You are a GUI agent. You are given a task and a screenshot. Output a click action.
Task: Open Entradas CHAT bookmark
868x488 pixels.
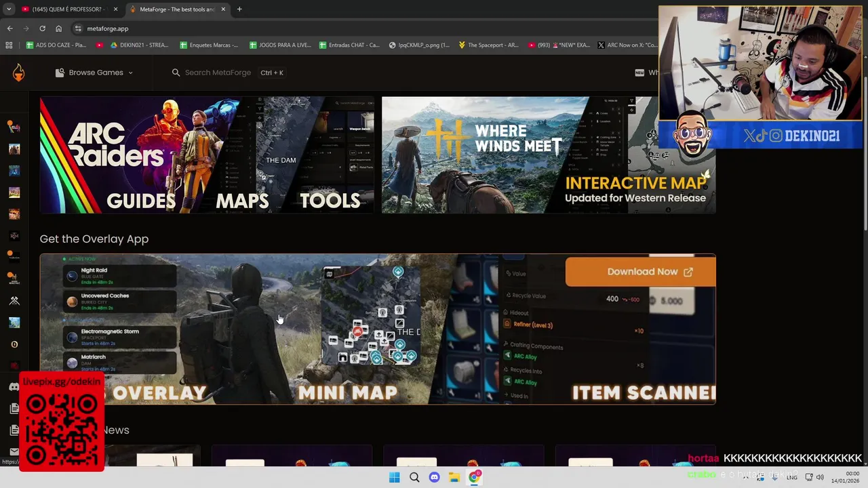pyautogui.click(x=349, y=45)
